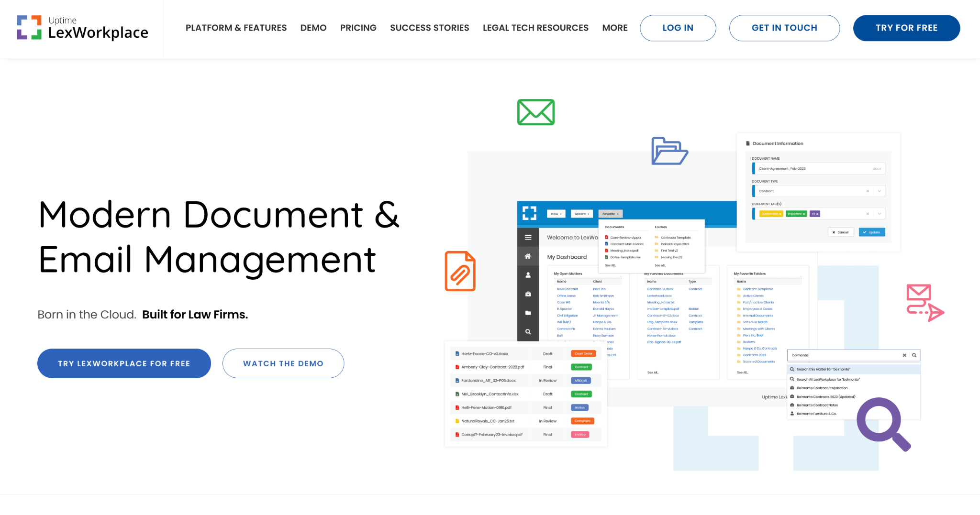Click the blue open folder icon
980x515 pixels.
coord(669,151)
